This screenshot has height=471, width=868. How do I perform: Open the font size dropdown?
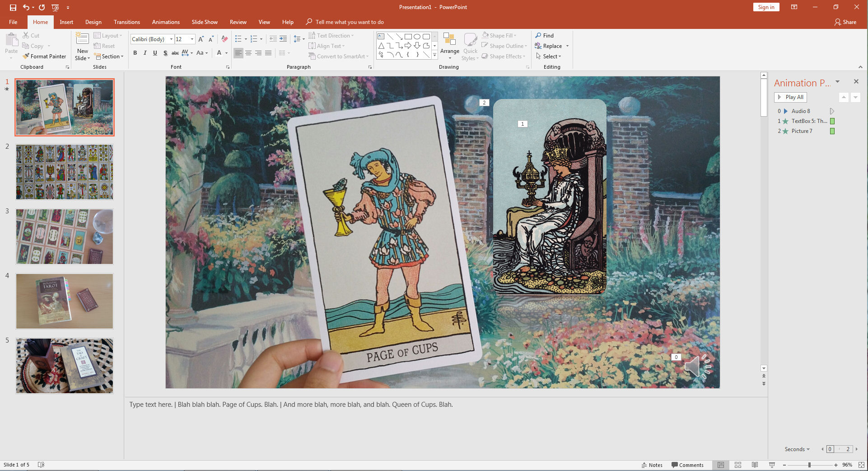click(192, 39)
